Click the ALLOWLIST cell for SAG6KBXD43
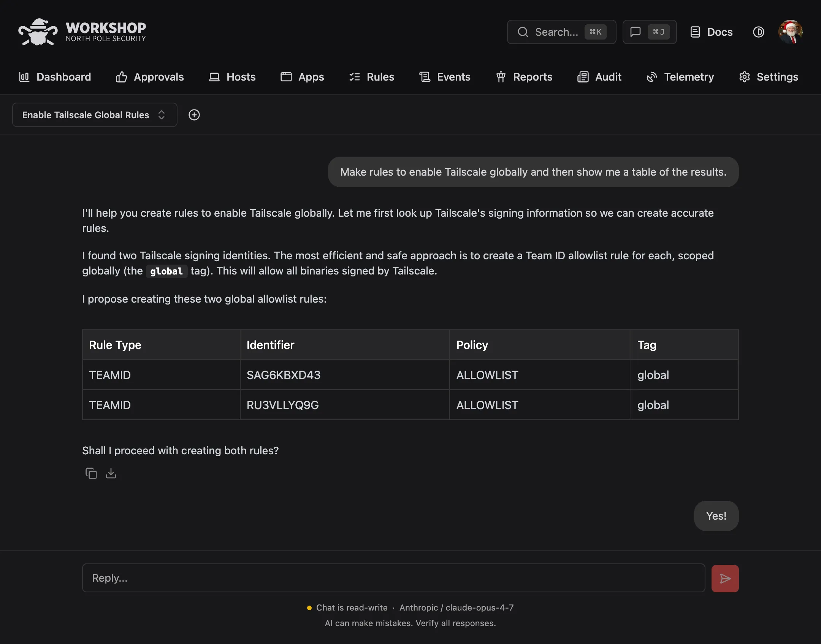Screen dimensions: 821x644 [x=540, y=375]
